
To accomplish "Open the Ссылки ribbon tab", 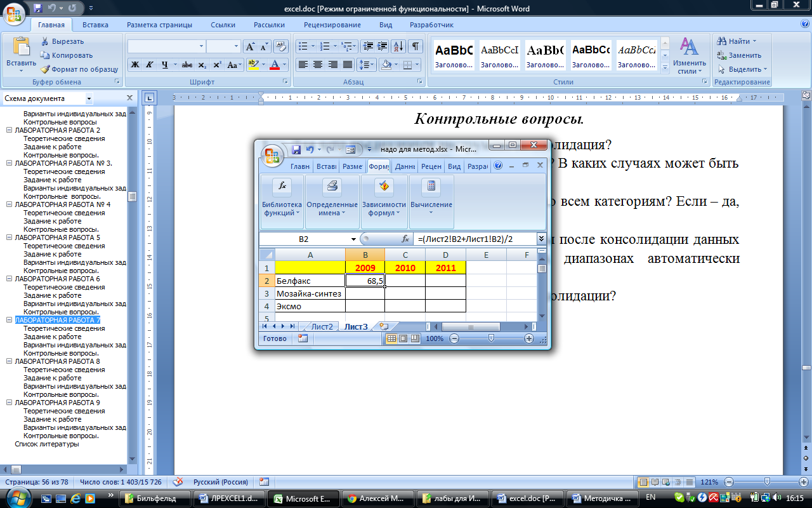I will click(x=223, y=25).
